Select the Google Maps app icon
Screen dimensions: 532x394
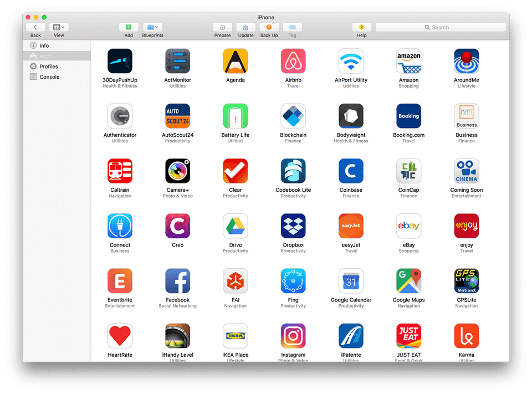(408, 281)
